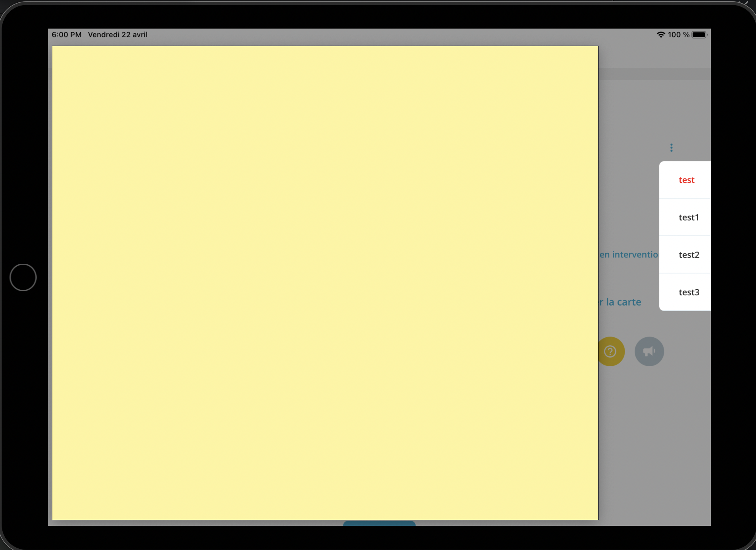The width and height of the screenshot is (756, 550).
Task: Tap the question mark bubble for assistance
Action: coord(610,351)
